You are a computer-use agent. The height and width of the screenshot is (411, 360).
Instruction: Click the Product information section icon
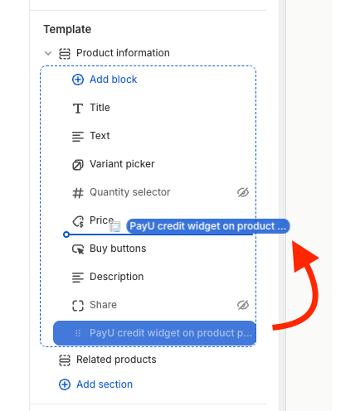65,53
